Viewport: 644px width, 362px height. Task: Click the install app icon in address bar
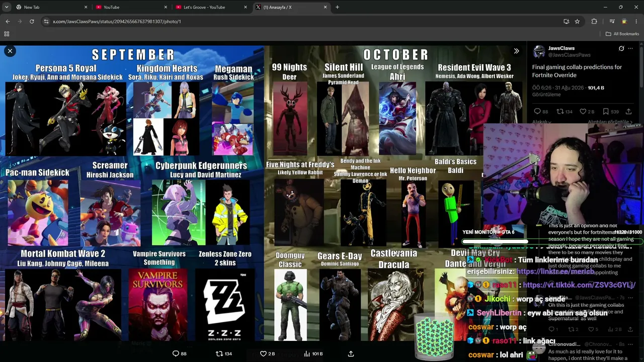[566, 21]
